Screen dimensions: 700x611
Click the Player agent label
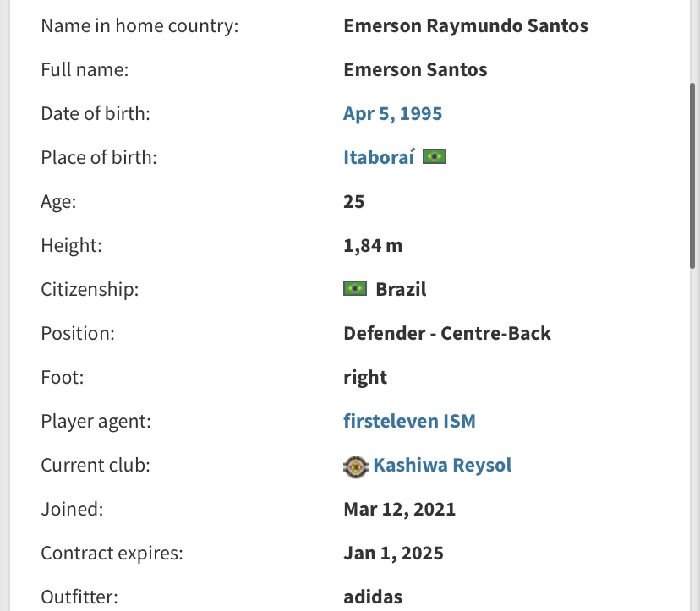(96, 422)
